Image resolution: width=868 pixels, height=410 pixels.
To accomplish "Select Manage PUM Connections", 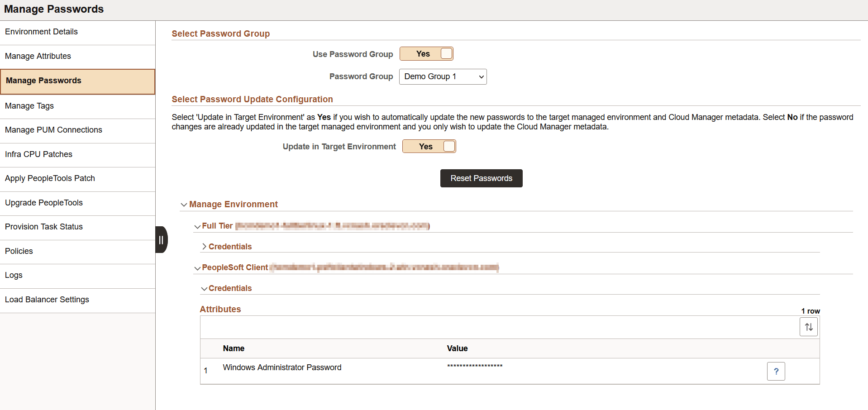I will coord(53,130).
